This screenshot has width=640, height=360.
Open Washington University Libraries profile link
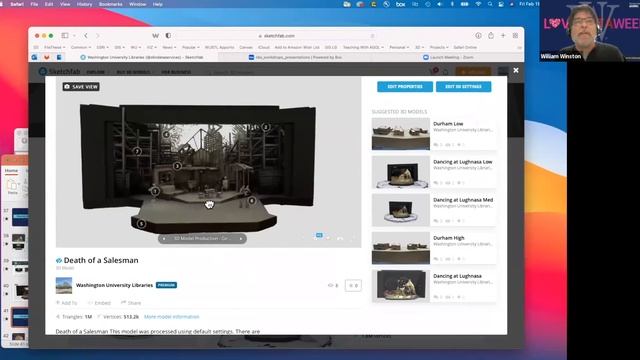(x=114, y=285)
